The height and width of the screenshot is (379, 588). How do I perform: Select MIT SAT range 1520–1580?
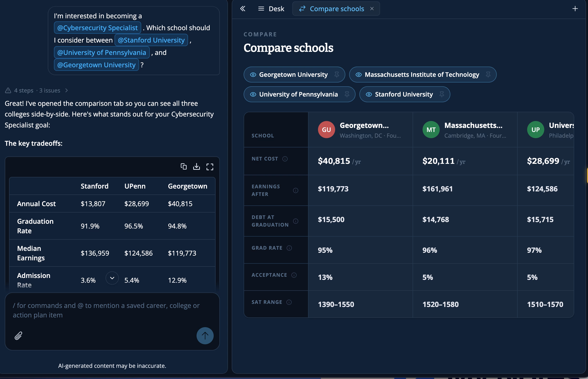[x=440, y=305]
